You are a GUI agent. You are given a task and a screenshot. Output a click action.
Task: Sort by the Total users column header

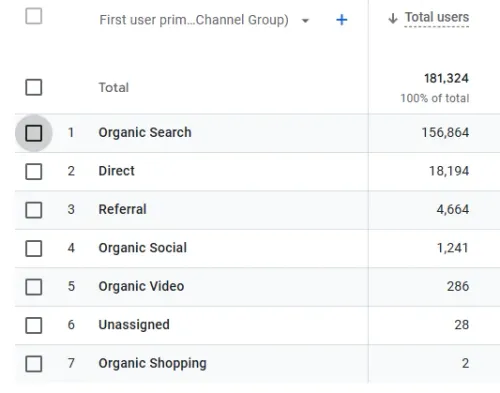(437, 17)
